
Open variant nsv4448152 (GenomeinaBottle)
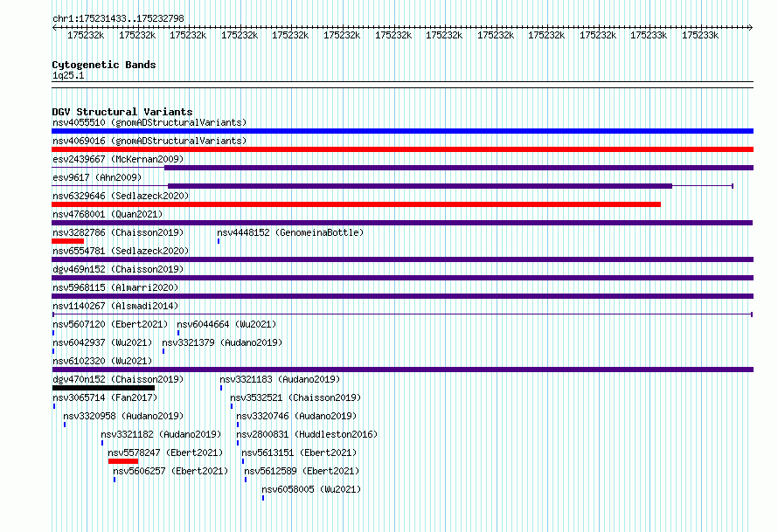pos(290,232)
